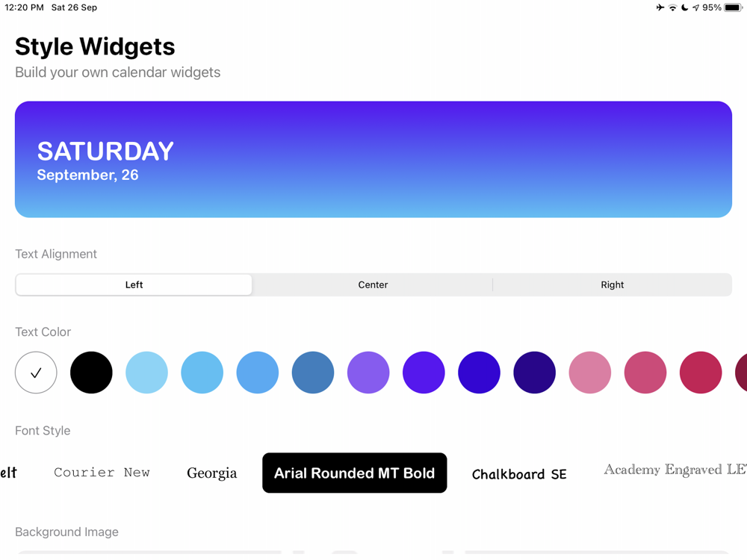Choose the black text color swatch
This screenshot has width=747, height=560.
pyautogui.click(x=91, y=373)
